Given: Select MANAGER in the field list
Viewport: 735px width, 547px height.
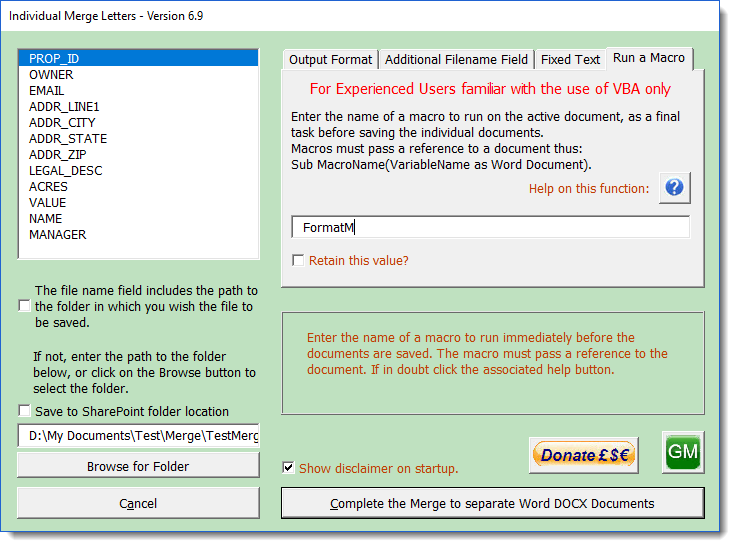Looking at the screenshot, I should tap(138, 234).
